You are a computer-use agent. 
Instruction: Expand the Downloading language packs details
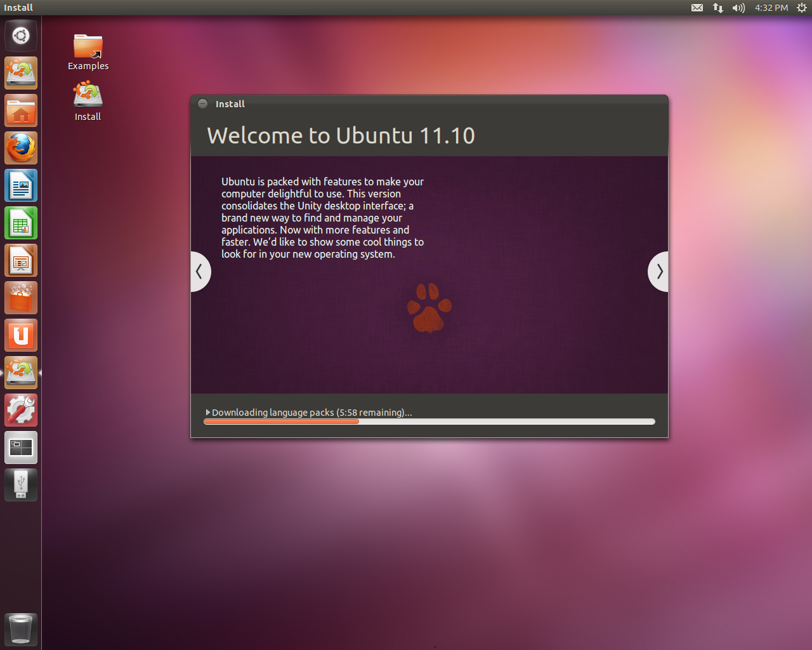coord(207,413)
